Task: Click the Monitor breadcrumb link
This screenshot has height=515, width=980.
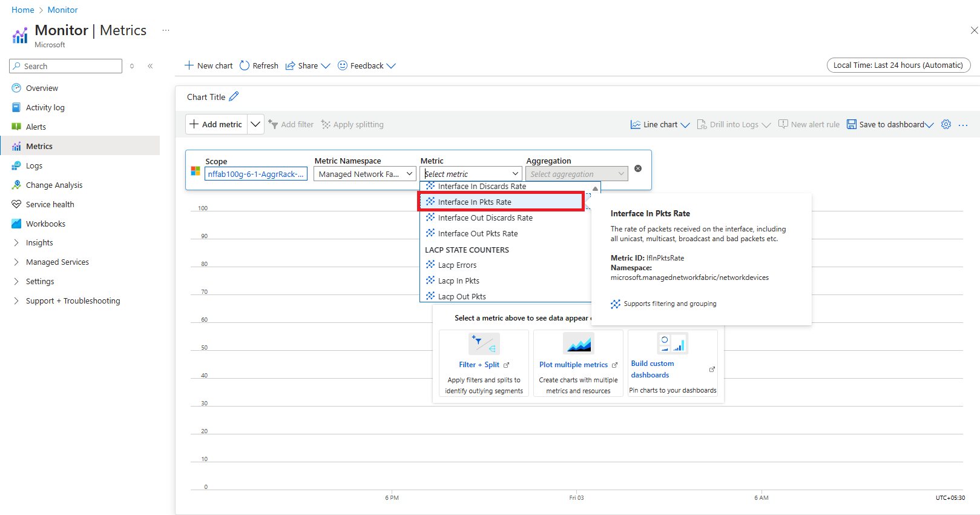Action: tap(62, 10)
